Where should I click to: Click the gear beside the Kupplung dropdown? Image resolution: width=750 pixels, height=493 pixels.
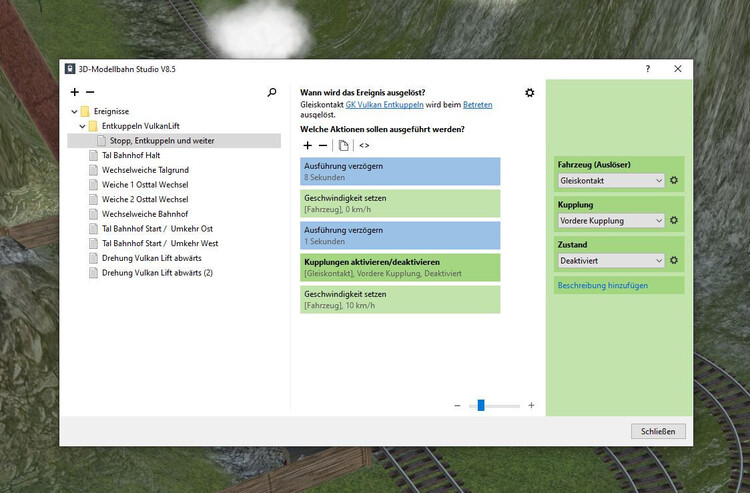674,221
